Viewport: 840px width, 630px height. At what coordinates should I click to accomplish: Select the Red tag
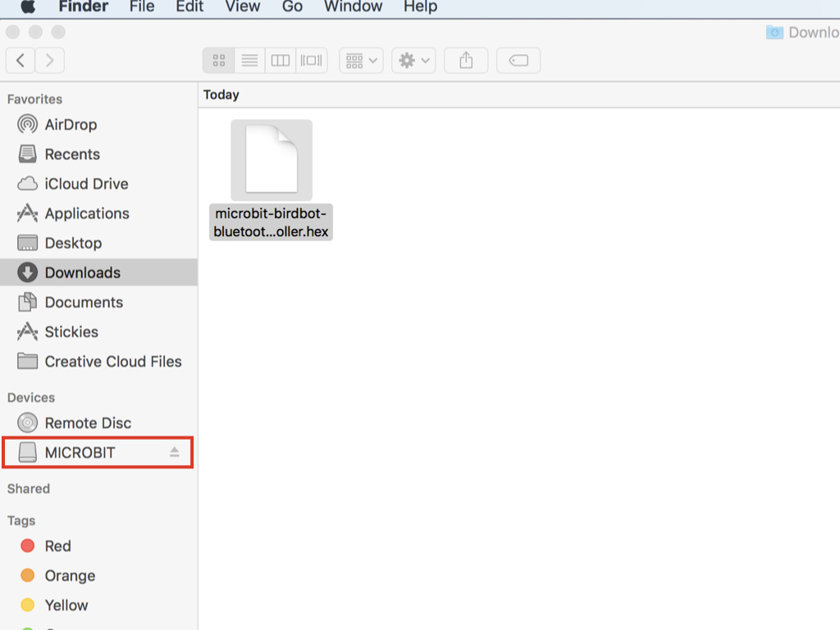tap(99, 546)
